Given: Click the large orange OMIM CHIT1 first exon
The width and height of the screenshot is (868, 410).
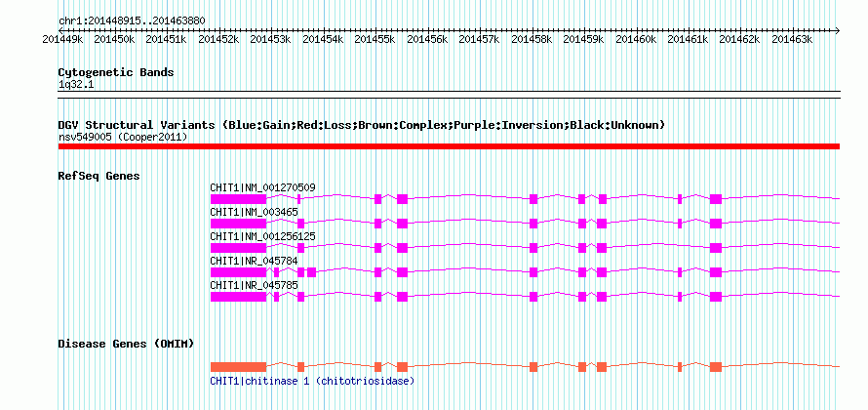Looking at the screenshot, I should click(x=239, y=366).
